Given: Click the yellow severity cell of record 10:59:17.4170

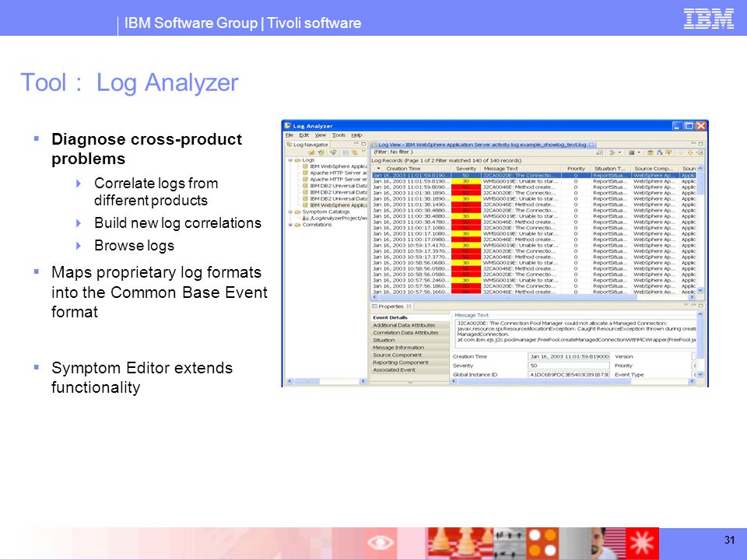Looking at the screenshot, I should coord(466,245).
